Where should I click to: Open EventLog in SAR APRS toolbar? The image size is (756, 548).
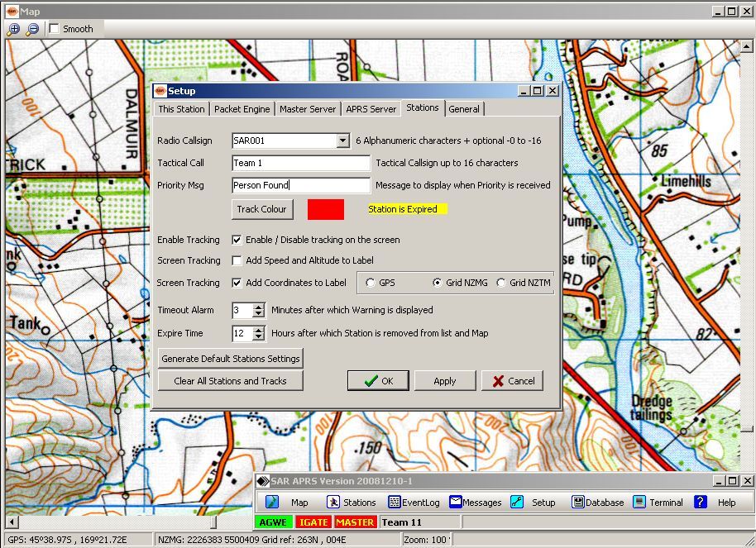point(414,503)
